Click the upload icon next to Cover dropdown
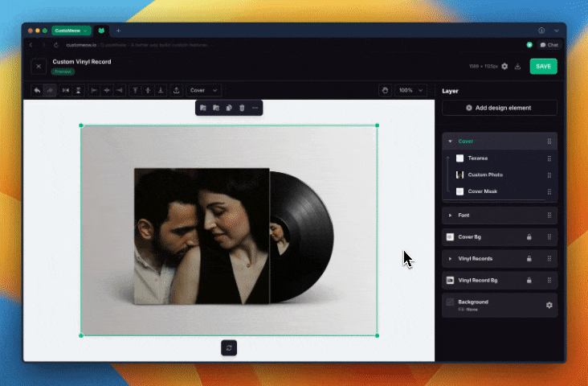Screen dimensions: 588x386 coord(176,90)
